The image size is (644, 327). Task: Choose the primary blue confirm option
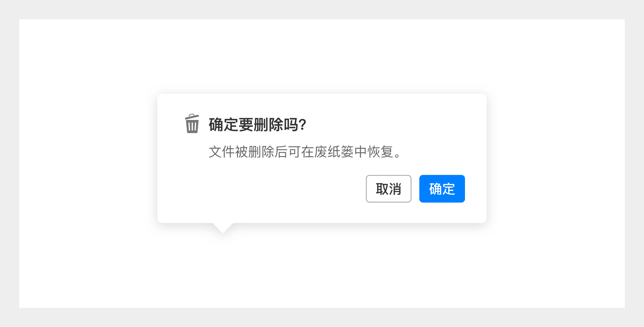tap(442, 189)
